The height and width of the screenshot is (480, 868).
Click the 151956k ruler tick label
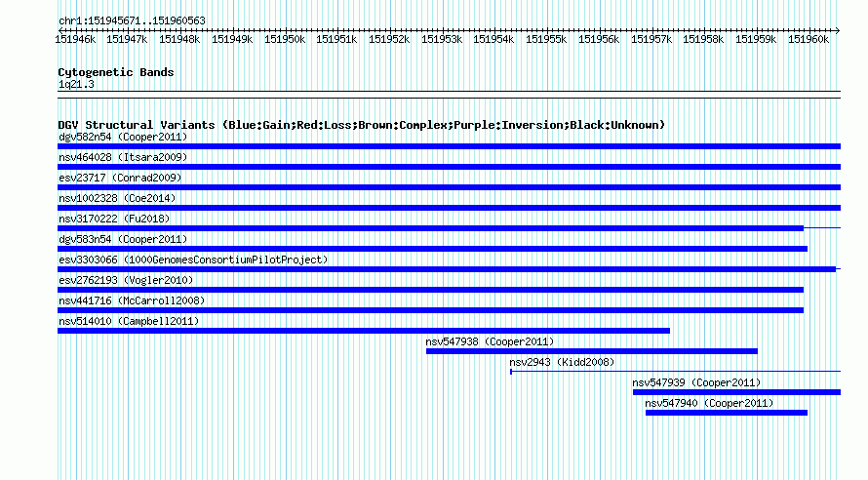599,39
